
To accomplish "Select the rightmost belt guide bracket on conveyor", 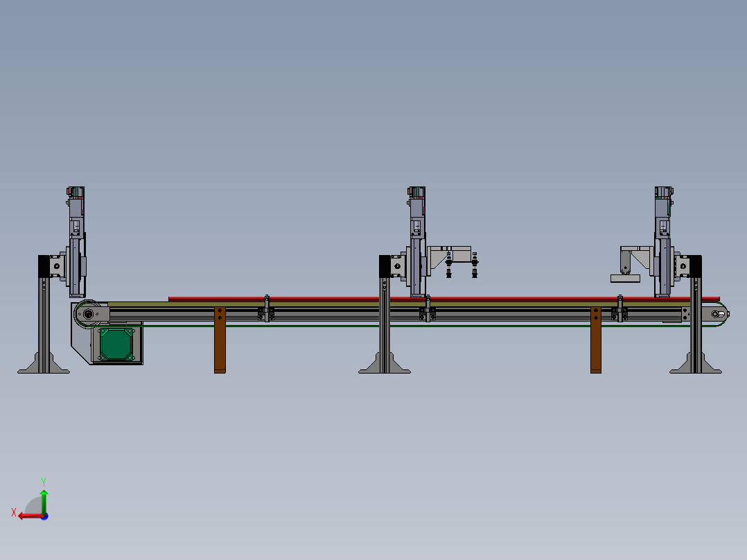I will click(619, 309).
